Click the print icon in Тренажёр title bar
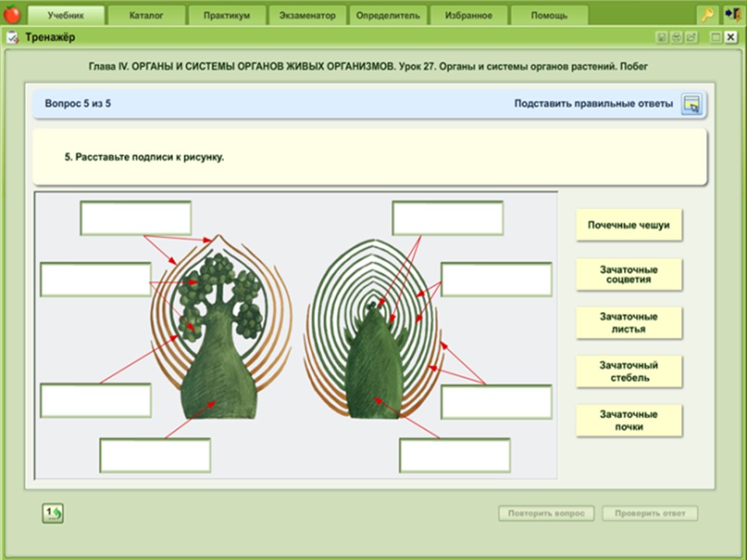 tap(676, 37)
